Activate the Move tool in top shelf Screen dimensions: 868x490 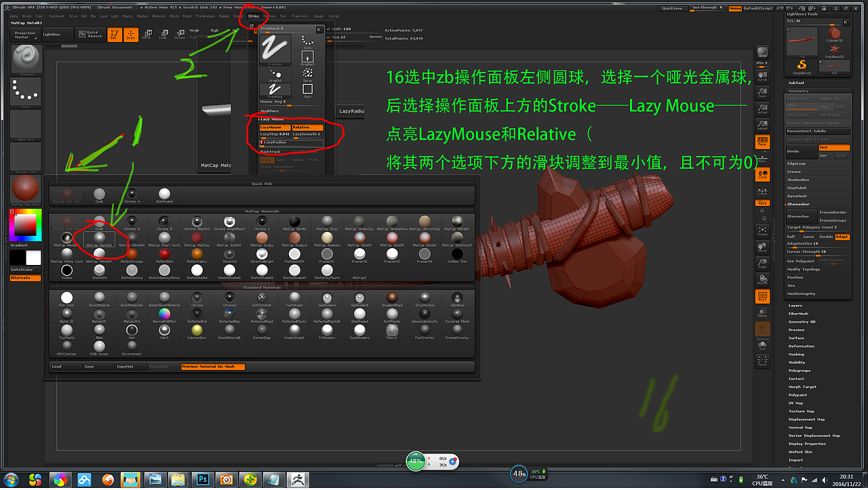point(146,35)
